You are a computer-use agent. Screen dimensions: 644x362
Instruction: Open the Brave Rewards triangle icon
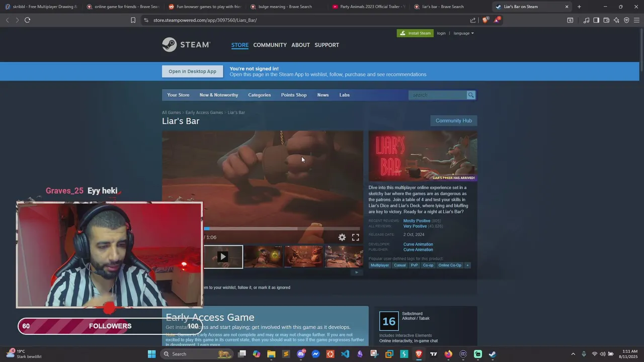pos(497,20)
